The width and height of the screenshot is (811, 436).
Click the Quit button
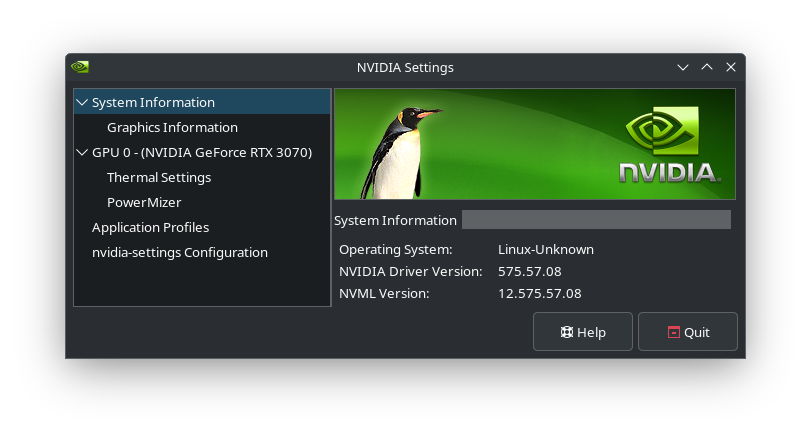click(688, 332)
